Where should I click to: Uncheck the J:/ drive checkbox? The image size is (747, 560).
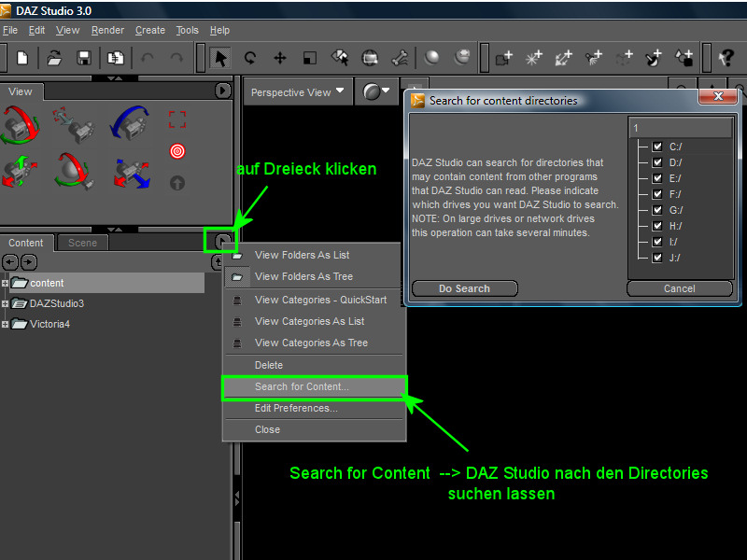point(657,258)
